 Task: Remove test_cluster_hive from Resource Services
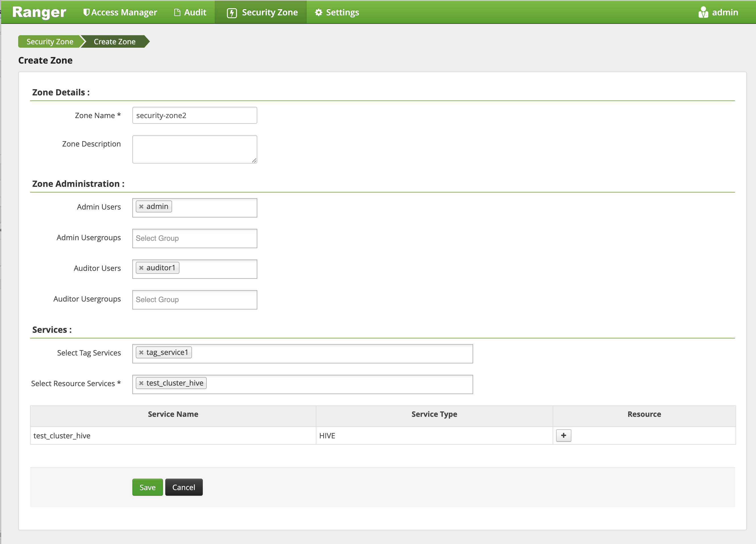(x=141, y=383)
